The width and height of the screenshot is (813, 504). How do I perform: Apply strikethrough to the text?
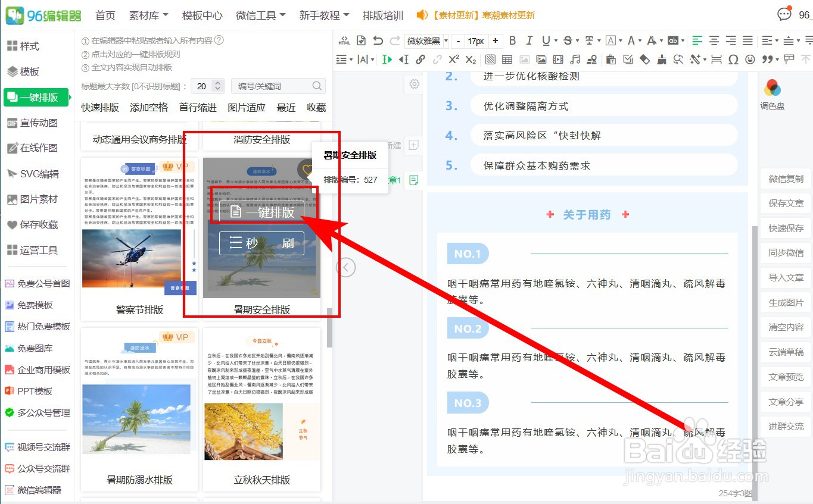[568, 40]
